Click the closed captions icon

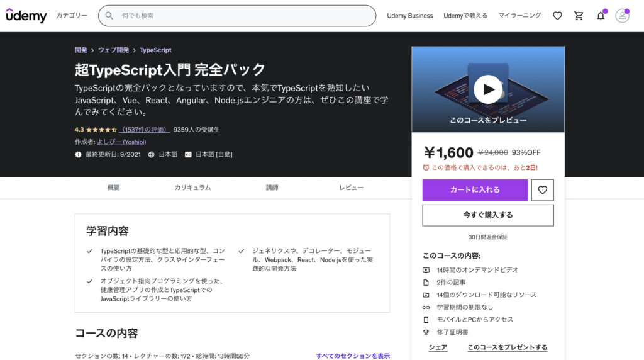click(x=188, y=155)
